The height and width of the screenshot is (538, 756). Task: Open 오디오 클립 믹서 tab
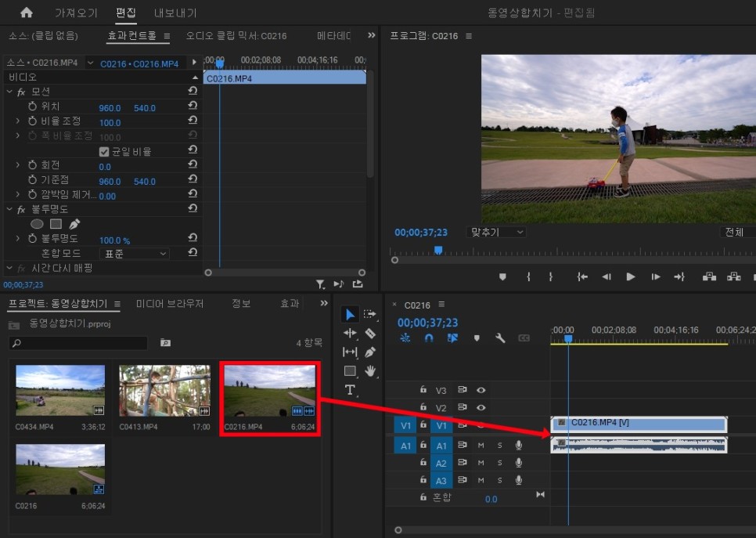[x=236, y=36]
